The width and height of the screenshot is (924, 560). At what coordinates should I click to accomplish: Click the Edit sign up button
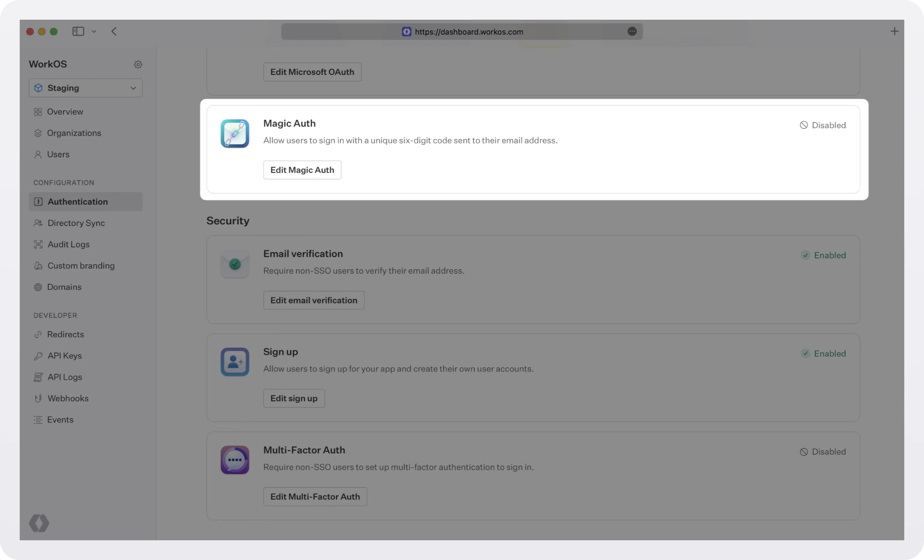294,399
